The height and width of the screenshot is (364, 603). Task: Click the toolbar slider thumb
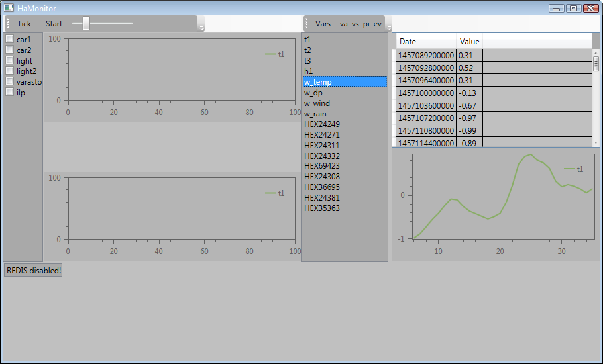[x=86, y=23]
